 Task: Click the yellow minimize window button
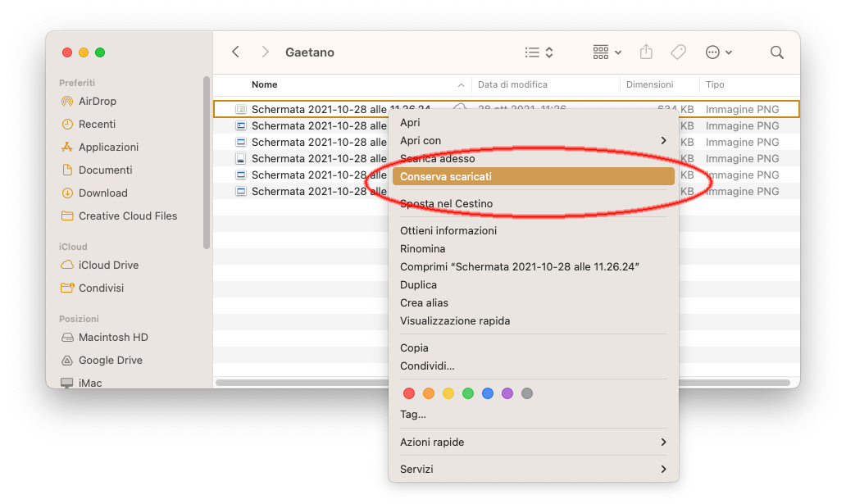point(84,52)
